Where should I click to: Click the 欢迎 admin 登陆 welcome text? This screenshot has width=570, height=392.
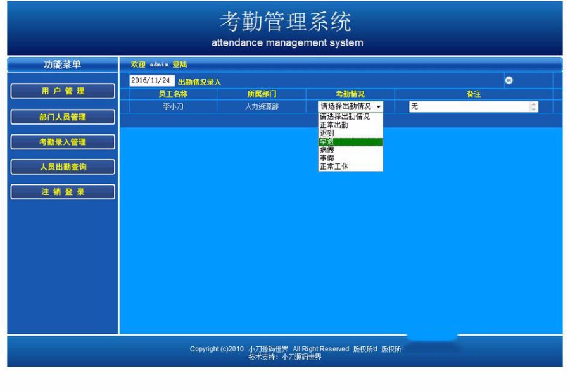[159, 65]
